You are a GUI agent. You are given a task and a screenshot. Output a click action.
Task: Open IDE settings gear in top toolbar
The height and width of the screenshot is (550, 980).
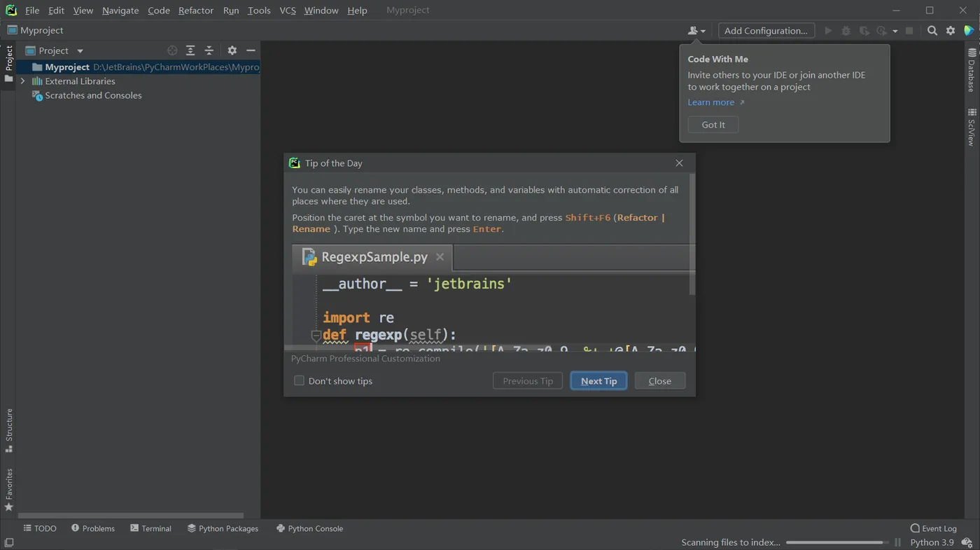[951, 31]
